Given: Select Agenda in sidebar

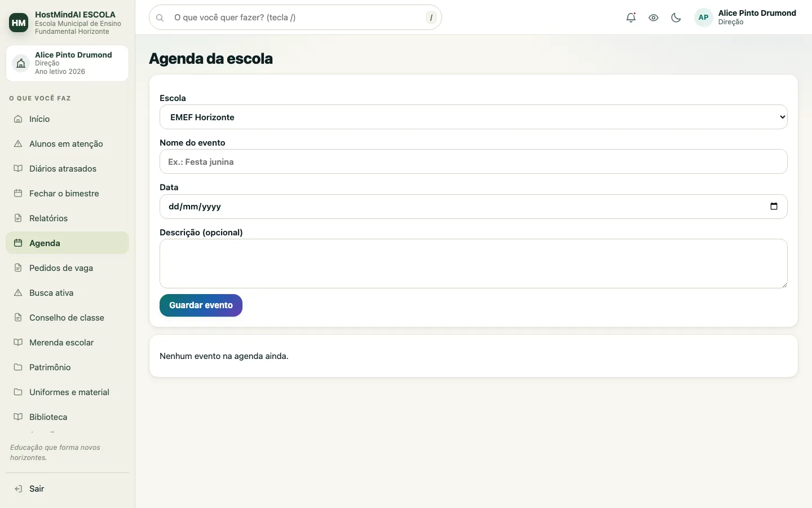Looking at the screenshot, I should point(67,243).
